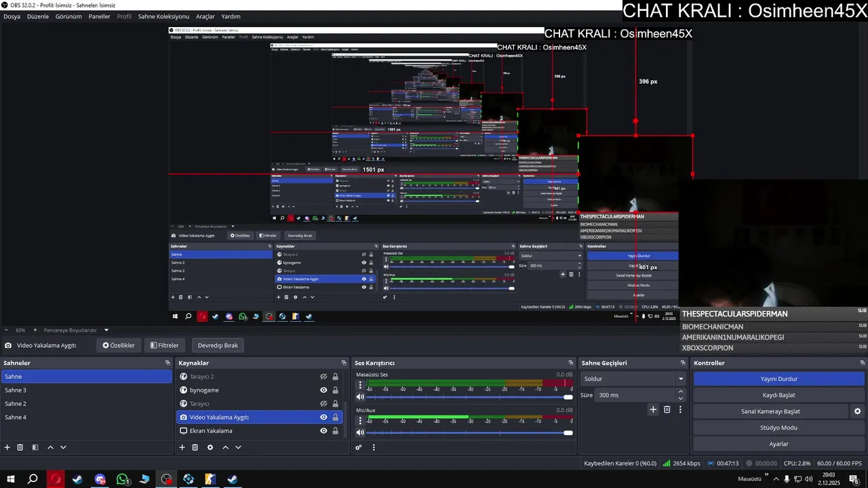This screenshot has width=868, height=488.
Task: Click the Devredışı Bırak button
Action: pyautogui.click(x=218, y=345)
